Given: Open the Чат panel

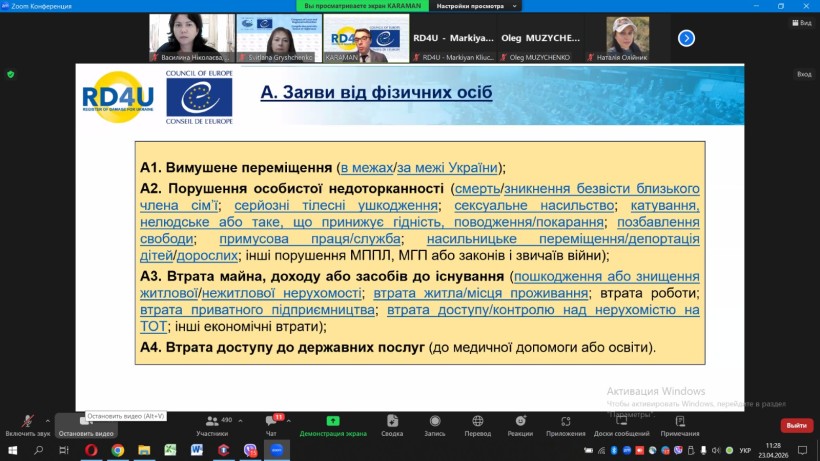Looking at the screenshot, I should 271,425.
